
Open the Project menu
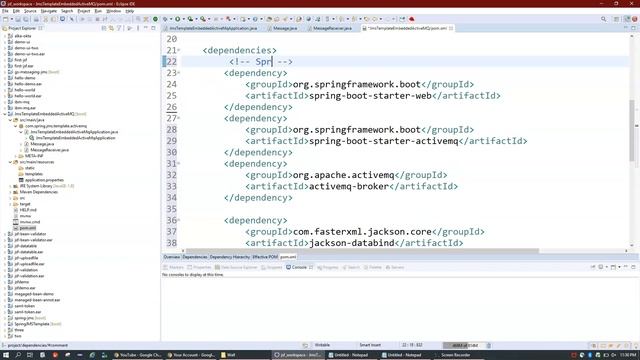point(84,11)
